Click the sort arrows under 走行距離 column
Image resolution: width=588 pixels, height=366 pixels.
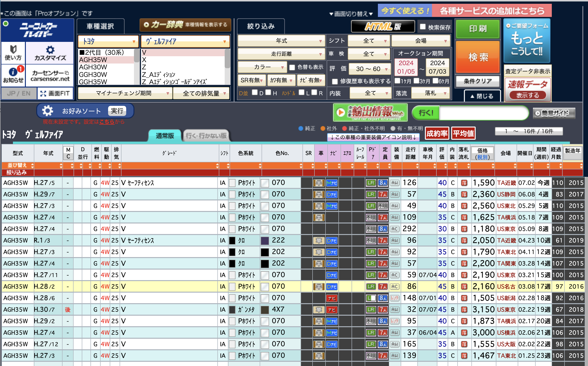point(417,166)
